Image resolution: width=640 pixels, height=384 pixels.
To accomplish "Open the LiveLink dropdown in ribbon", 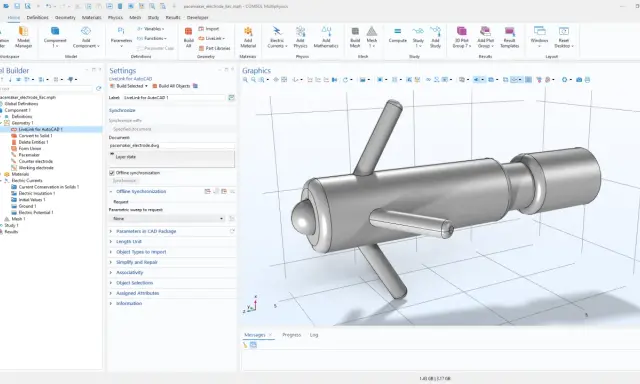I will tap(211, 38).
